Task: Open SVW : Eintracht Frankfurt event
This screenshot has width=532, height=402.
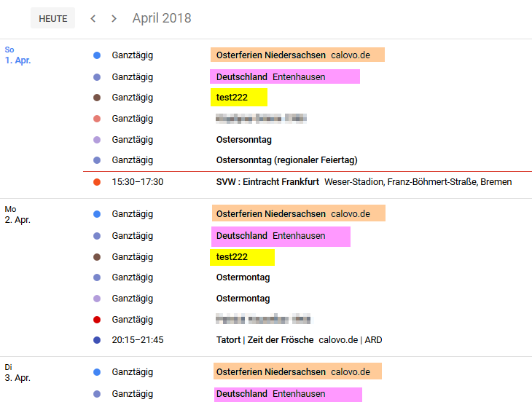Action: pos(267,182)
